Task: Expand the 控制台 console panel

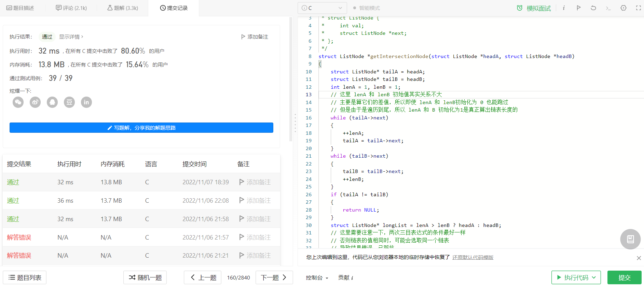Action: point(317,277)
